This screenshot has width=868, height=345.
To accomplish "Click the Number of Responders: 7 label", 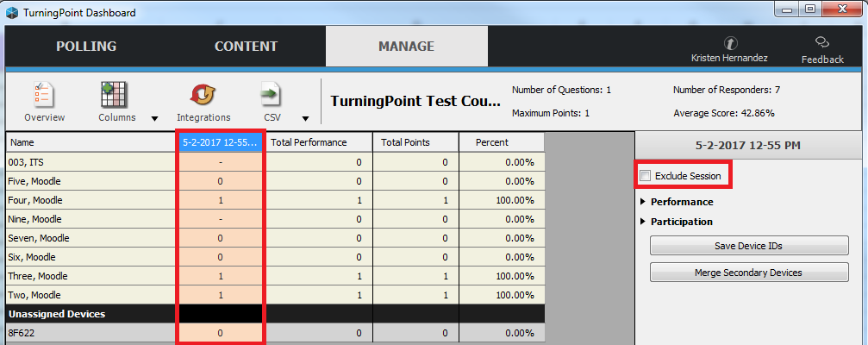I will click(x=727, y=90).
